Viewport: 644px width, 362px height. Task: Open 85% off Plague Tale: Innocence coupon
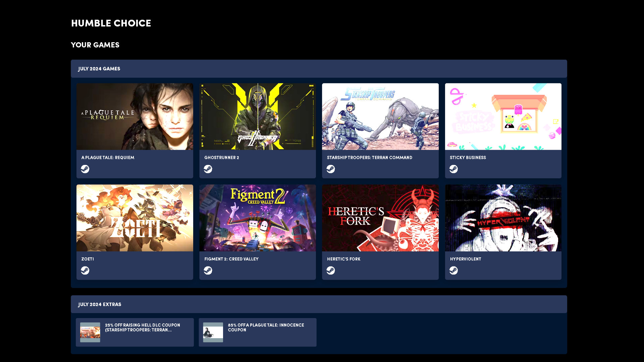[258, 332]
